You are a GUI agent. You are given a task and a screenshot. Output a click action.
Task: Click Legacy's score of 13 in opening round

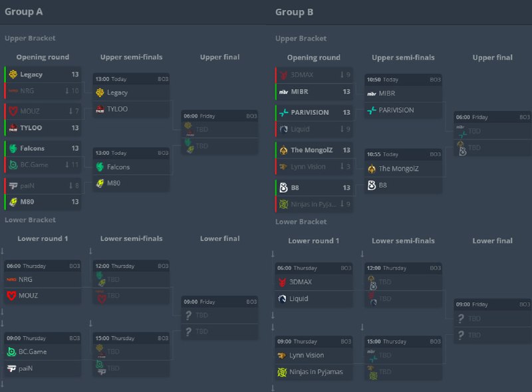[75, 74]
